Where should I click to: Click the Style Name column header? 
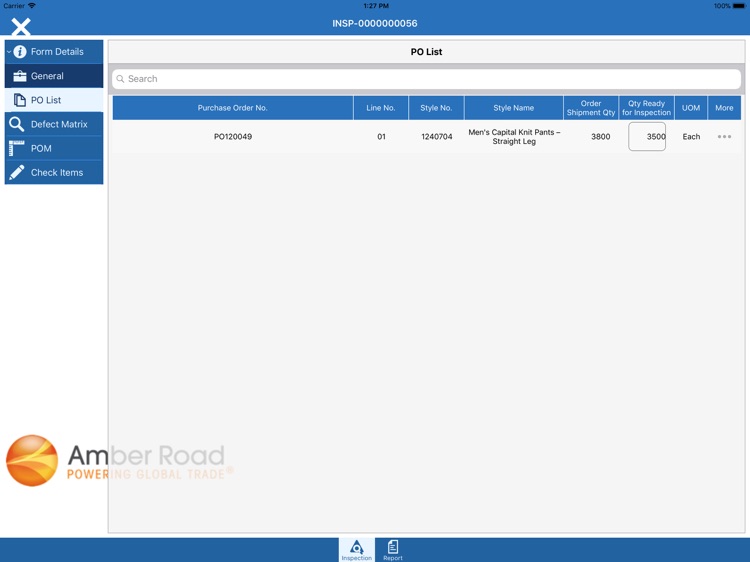(514, 108)
